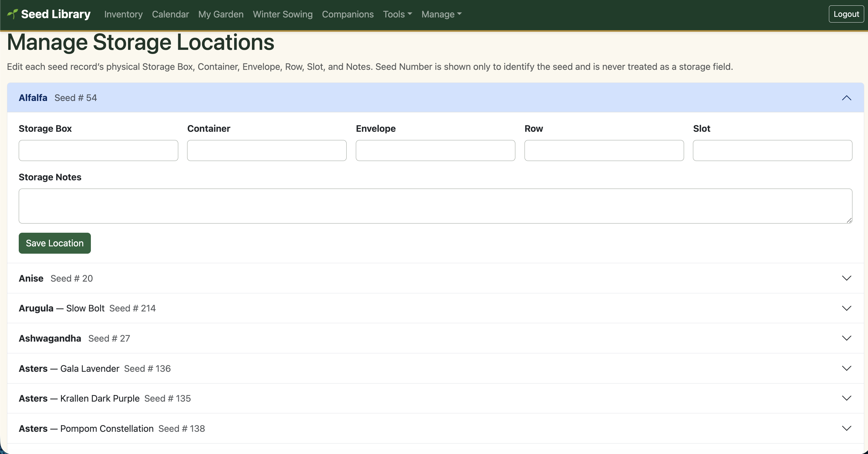Focus the Slot input field
The height and width of the screenshot is (454, 868).
[773, 150]
